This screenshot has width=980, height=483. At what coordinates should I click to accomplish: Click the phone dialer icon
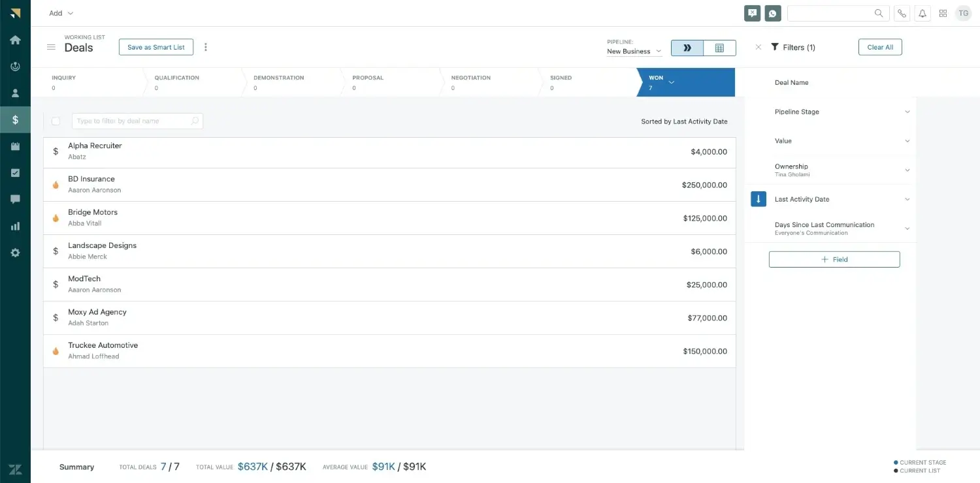click(902, 13)
